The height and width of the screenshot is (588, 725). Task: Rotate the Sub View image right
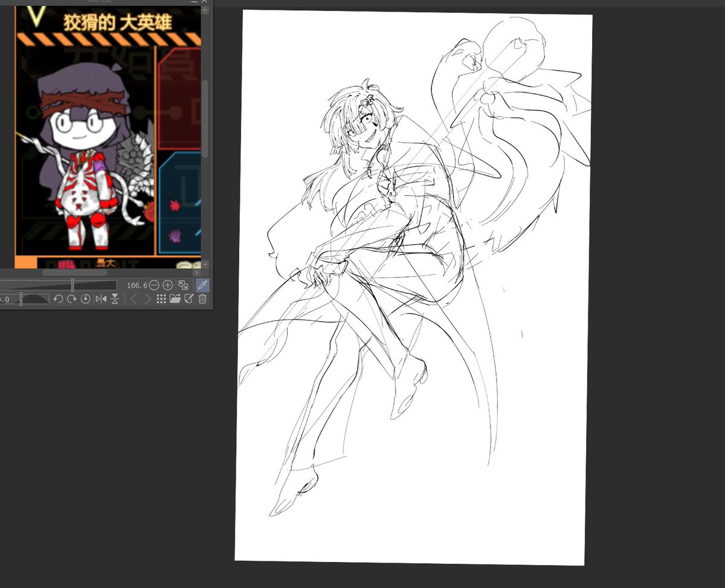tap(71, 299)
